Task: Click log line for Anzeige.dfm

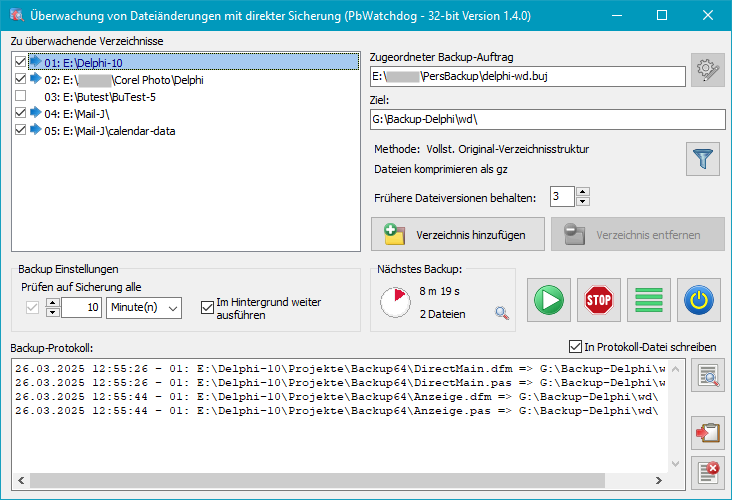Action: [x=336, y=397]
